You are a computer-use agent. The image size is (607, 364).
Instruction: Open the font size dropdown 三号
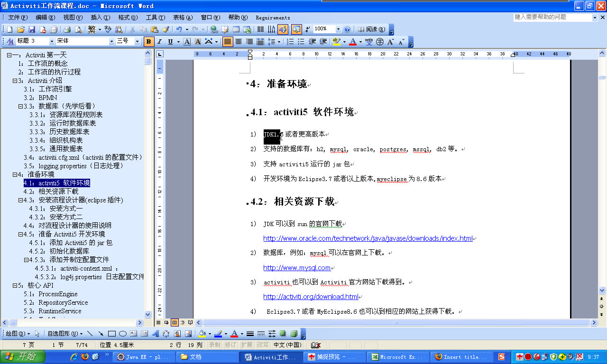[138, 42]
